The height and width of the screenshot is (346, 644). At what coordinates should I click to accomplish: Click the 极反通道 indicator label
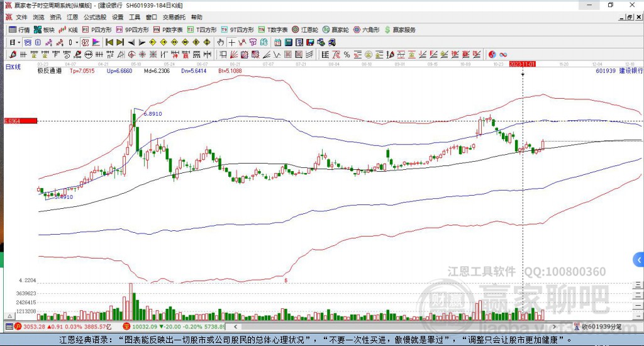[49, 70]
